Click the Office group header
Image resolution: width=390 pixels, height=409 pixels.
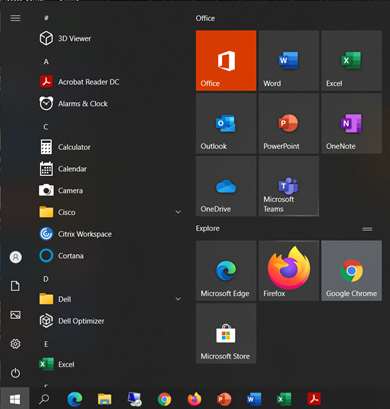pyautogui.click(x=205, y=18)
